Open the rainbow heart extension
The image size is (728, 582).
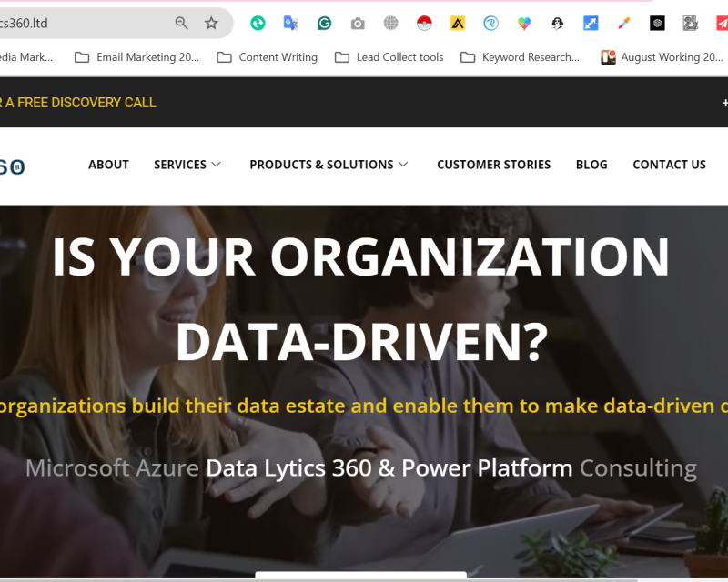coord(524,24)
